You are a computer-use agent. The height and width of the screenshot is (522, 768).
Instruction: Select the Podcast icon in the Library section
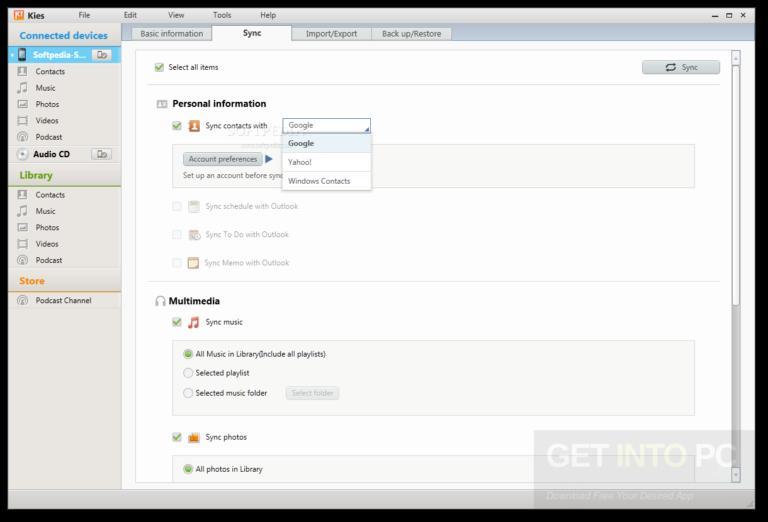22,260
